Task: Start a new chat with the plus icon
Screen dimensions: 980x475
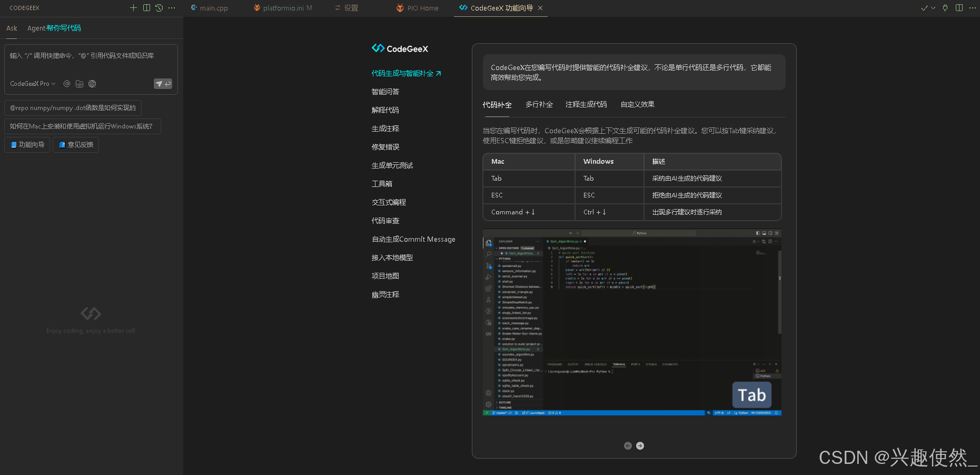Action: [133, 8]
